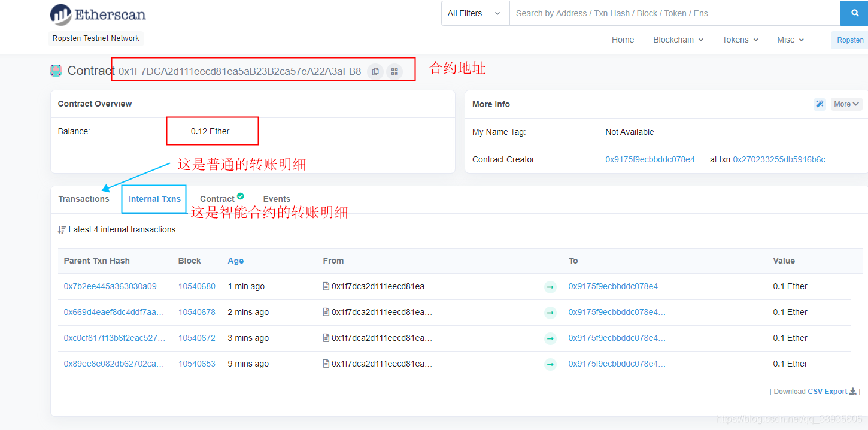
Task: Open To address in 2 mins ago row
Action: (617, 312)
